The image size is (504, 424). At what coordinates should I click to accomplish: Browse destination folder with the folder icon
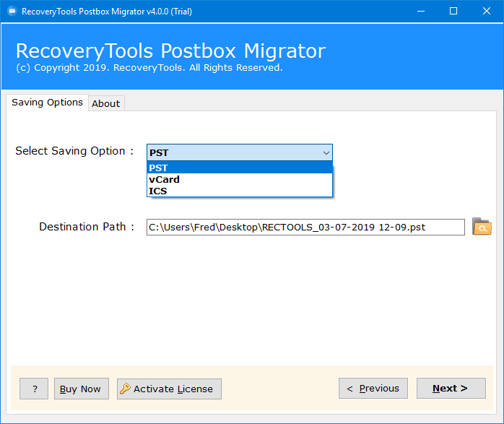[482, 227]
